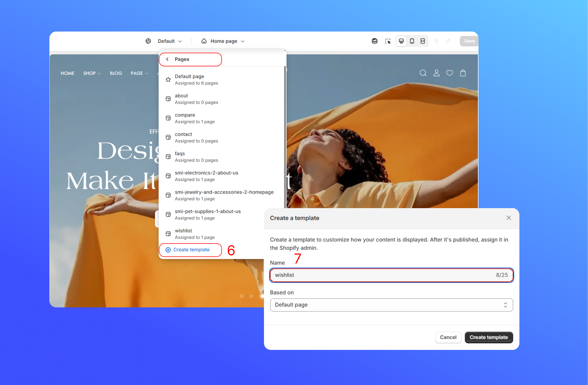
Task: Open the Based on Default page select
Action: [391, 305]
